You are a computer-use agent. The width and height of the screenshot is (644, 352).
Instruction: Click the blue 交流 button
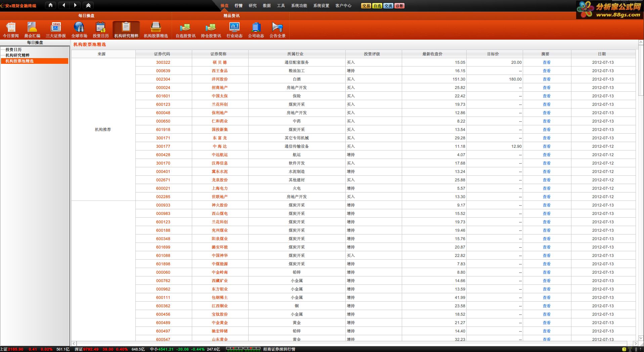click(388, 6)
